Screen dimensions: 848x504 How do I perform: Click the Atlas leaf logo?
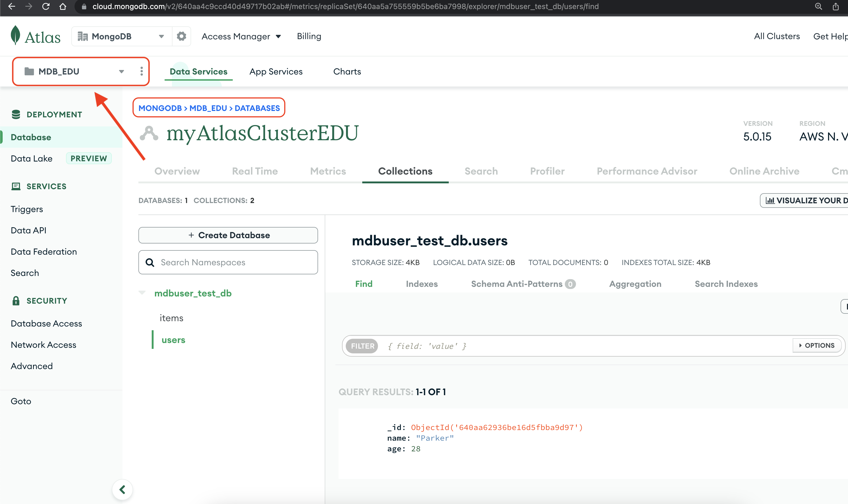coord(16,35)
